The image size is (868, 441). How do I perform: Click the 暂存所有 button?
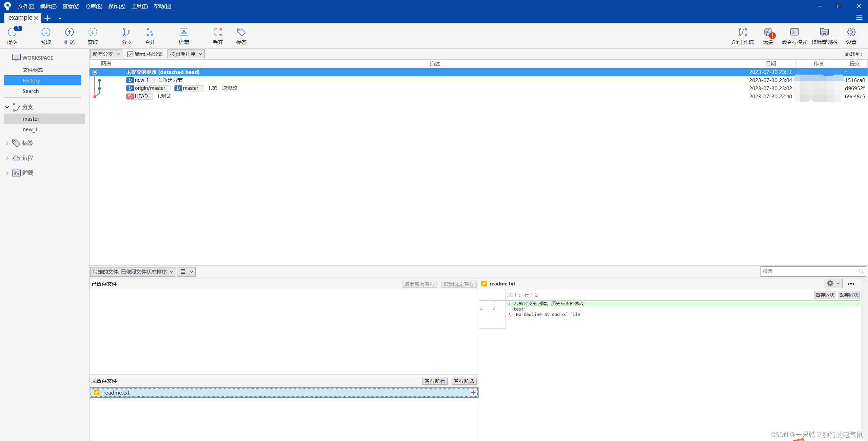click(x=435, y=381)
